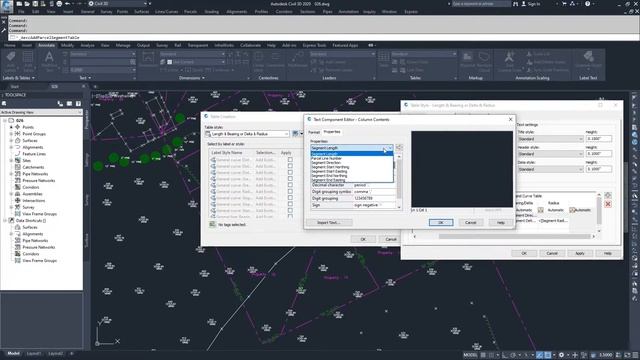
Task: Click the workspace switching gear icon in status bar
Action: point(561,355)
